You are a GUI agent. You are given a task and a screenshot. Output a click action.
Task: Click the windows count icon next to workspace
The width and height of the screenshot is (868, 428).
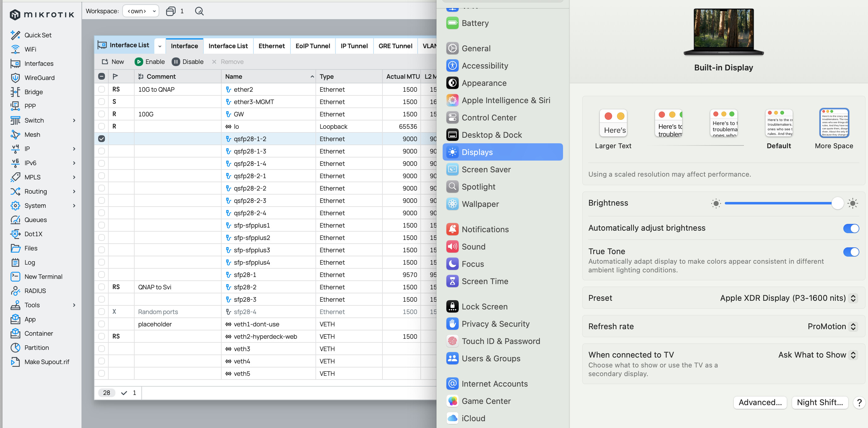[170, 11]
